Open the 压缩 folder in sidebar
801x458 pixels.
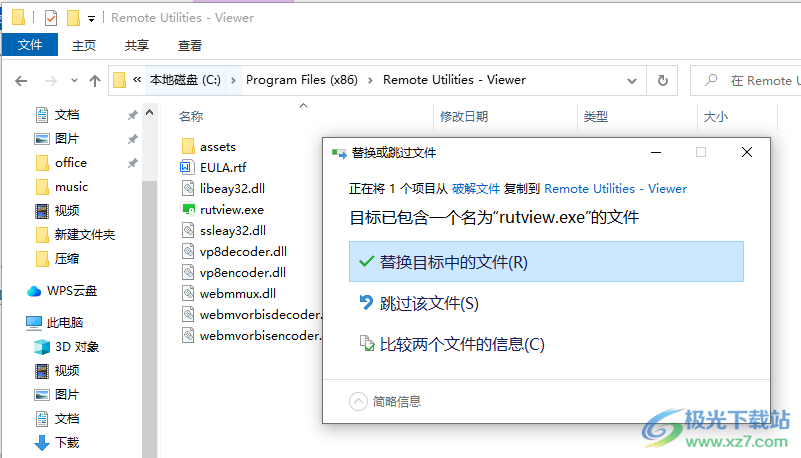[x=66, y=259]
